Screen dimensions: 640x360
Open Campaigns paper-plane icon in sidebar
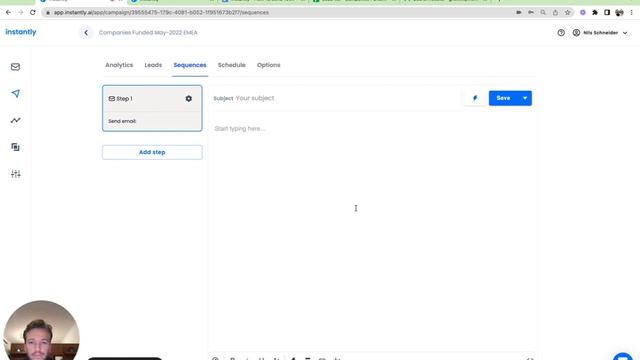pyautogui.click(x=16, y=93)
